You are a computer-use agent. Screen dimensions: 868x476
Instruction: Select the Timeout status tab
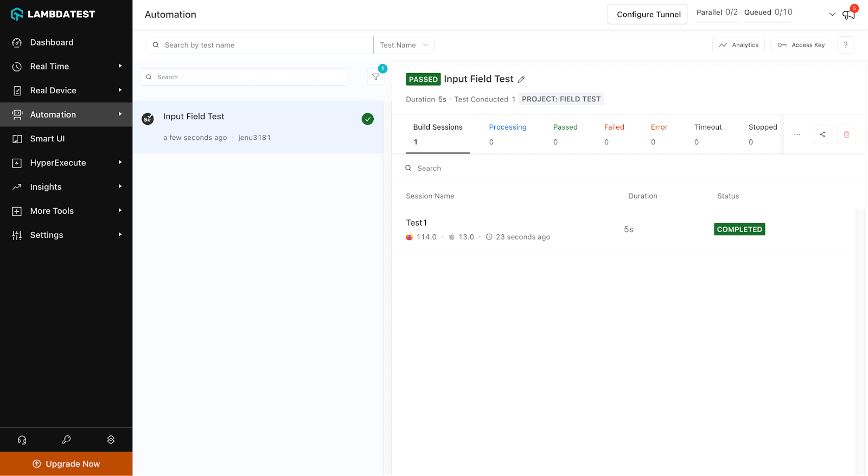click(708, 134)
